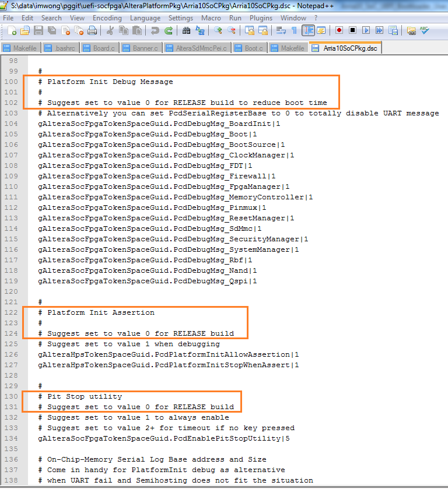
Task: Click the Open file folder icon
Action: [x=25, y=30]
